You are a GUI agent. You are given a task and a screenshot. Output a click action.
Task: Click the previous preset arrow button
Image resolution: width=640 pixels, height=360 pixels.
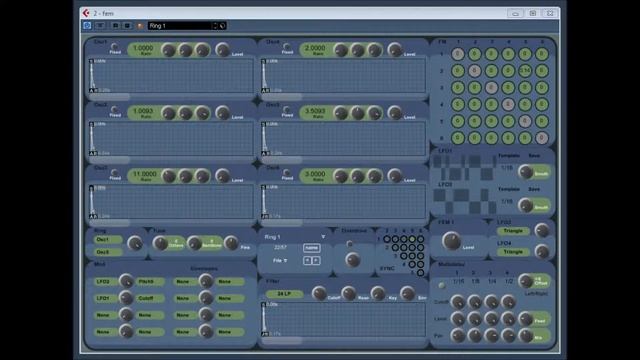click(307, 260)
